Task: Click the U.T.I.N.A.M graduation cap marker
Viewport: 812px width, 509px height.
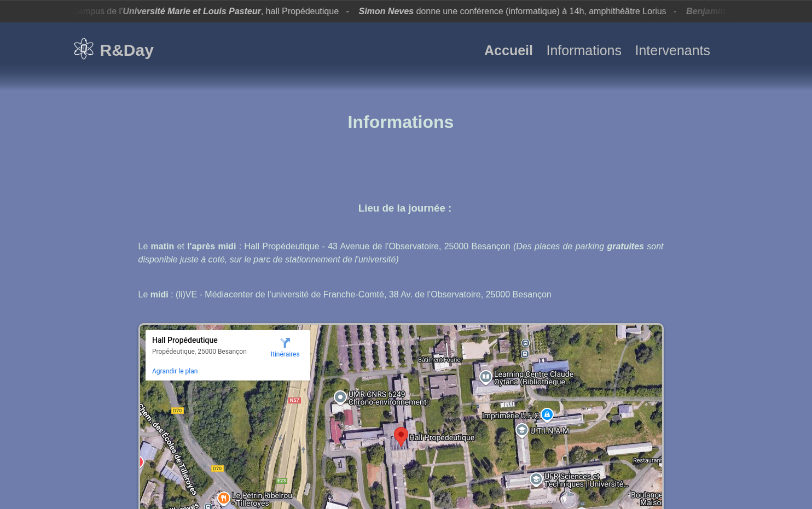Action: tap(522, 431)
